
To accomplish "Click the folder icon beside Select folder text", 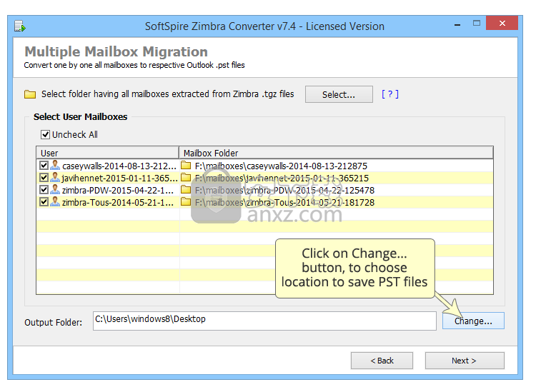I will click(30, 94).
